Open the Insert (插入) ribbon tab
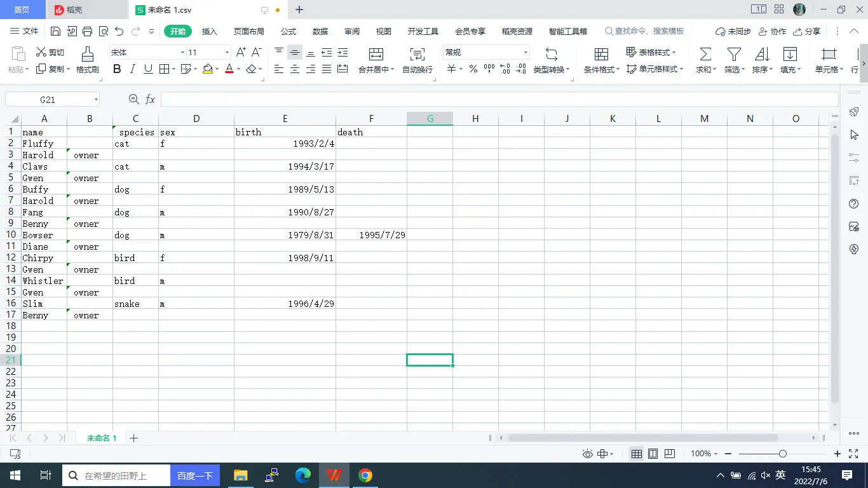Screen dimensions: 868x488 point(209,31)
